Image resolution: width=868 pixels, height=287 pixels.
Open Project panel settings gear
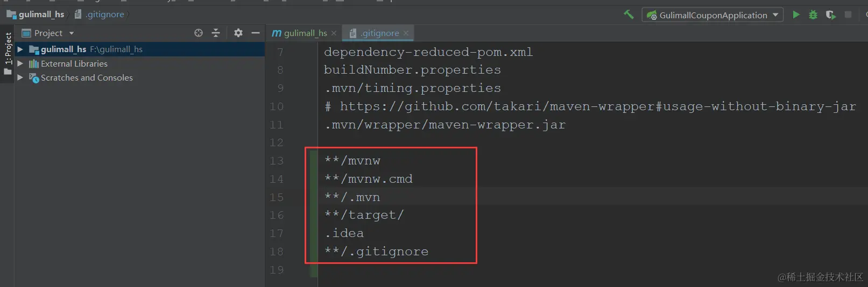point(238,33)
